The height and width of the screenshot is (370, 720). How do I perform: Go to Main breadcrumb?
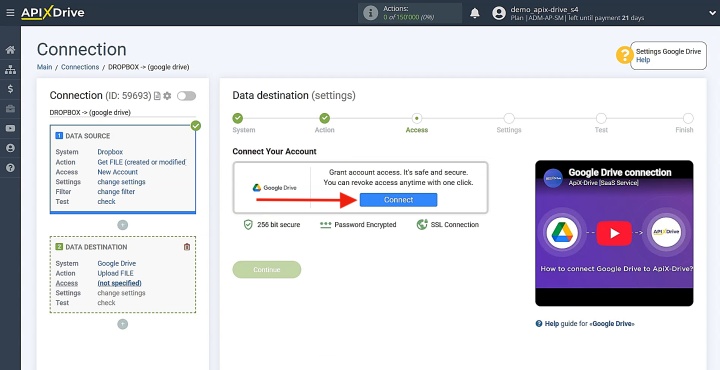pos(45,67)
